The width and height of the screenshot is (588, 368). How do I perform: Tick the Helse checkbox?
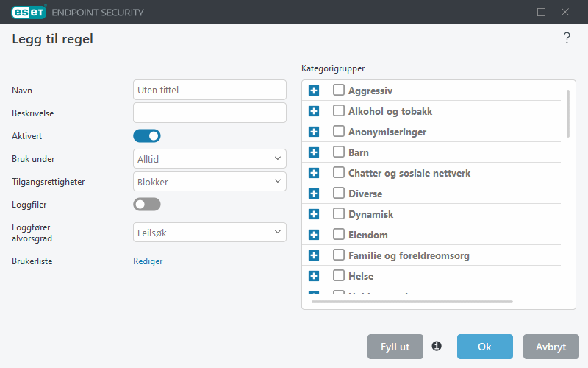(x=339, y=275)
